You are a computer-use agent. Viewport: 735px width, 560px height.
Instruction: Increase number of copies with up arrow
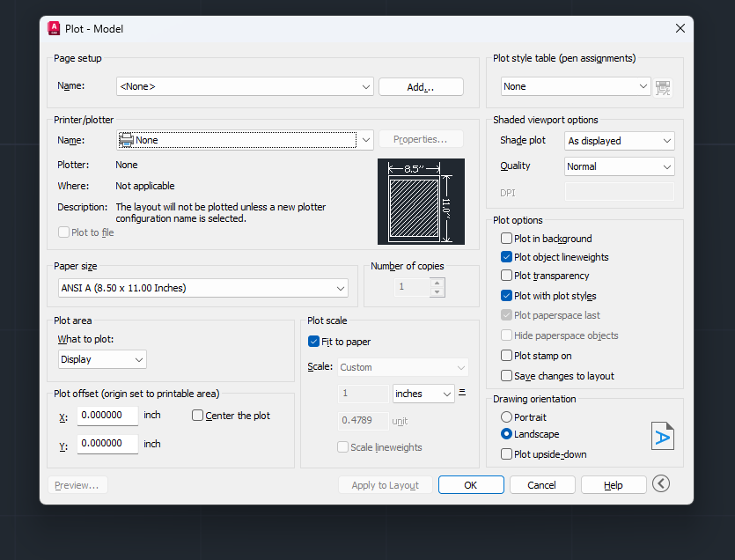coord(437,283)
